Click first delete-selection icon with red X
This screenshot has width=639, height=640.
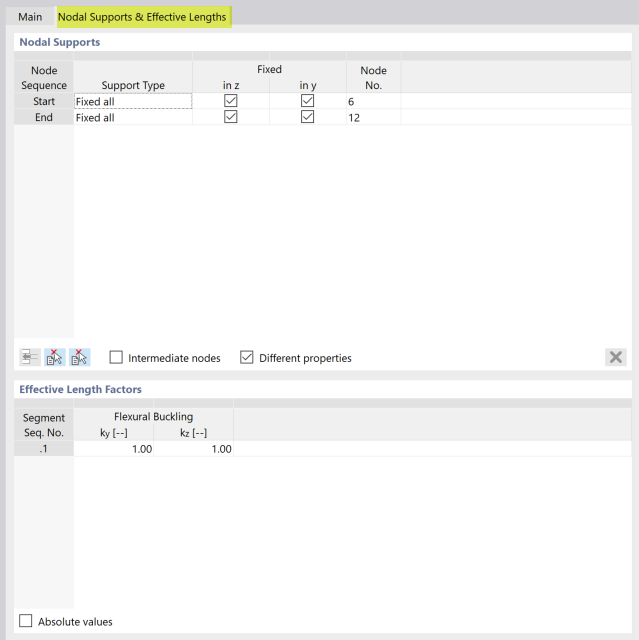tap(55, 358)
